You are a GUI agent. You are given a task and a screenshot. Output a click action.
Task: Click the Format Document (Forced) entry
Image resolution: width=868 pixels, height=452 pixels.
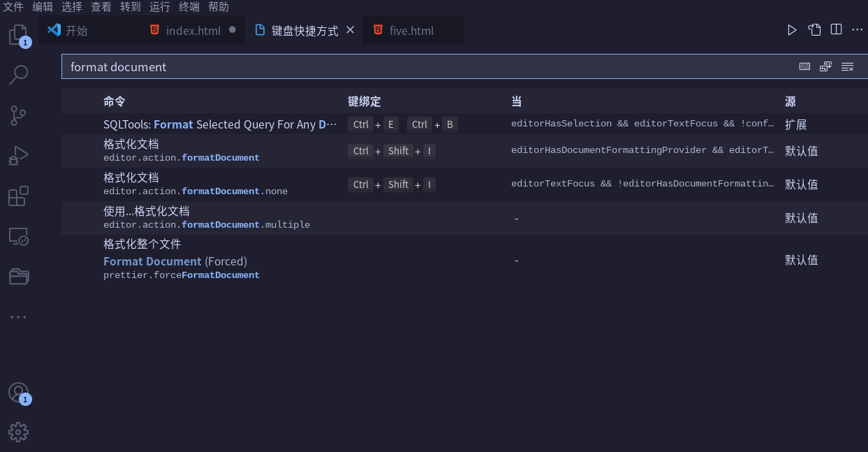coord(152,261)
